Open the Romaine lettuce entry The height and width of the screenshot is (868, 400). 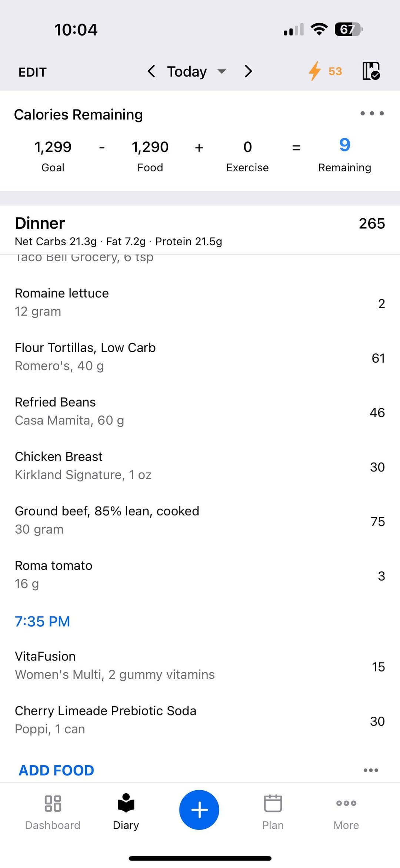pos(200,303)
